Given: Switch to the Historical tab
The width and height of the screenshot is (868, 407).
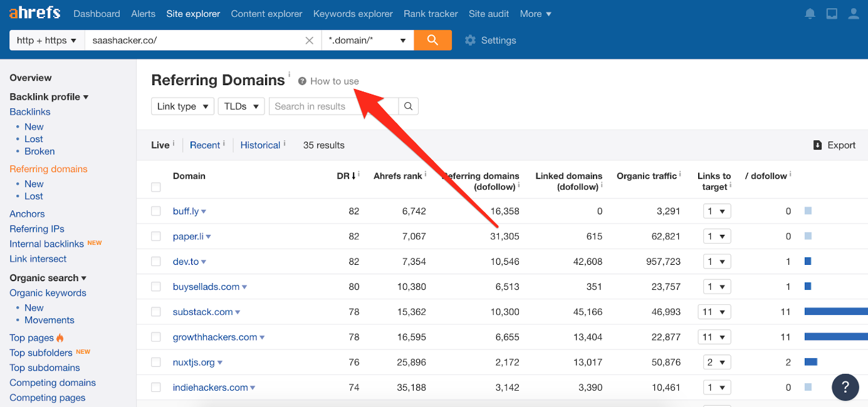Looking at the screenshot, I should coord(260,145).
